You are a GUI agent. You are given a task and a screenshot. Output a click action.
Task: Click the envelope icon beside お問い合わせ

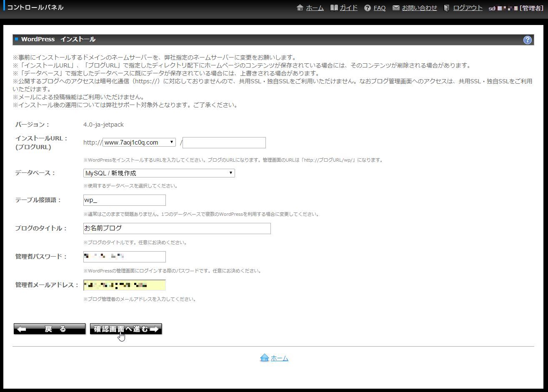coord(396,8)
